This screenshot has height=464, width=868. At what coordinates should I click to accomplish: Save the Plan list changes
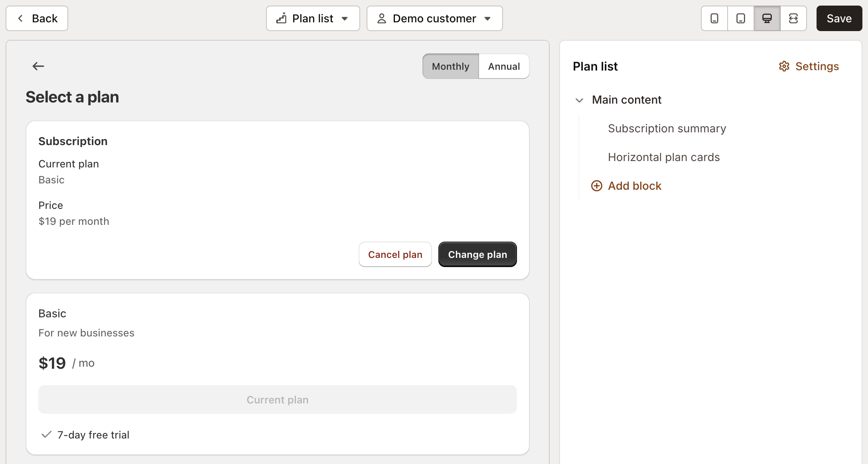838,18
